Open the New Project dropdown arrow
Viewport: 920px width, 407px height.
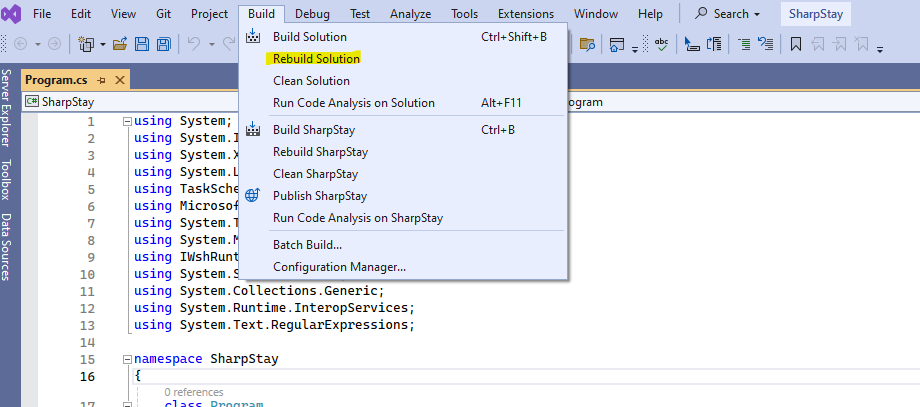[x=101, y=44]
